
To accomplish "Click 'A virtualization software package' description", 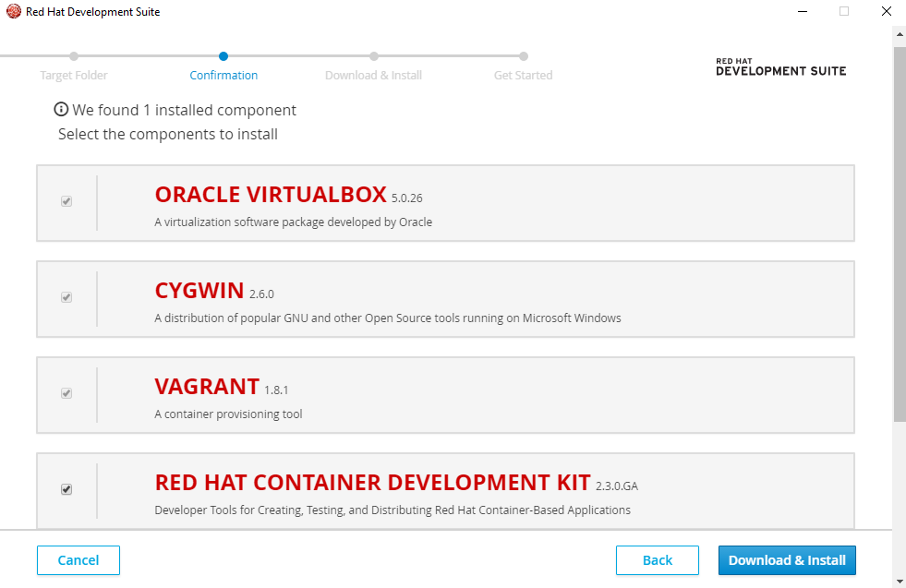I will pos(293,222).
